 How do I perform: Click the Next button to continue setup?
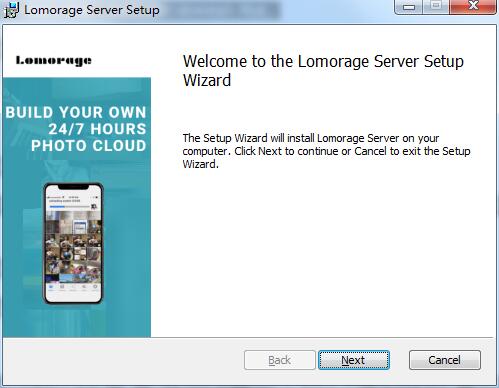(354, 360)
